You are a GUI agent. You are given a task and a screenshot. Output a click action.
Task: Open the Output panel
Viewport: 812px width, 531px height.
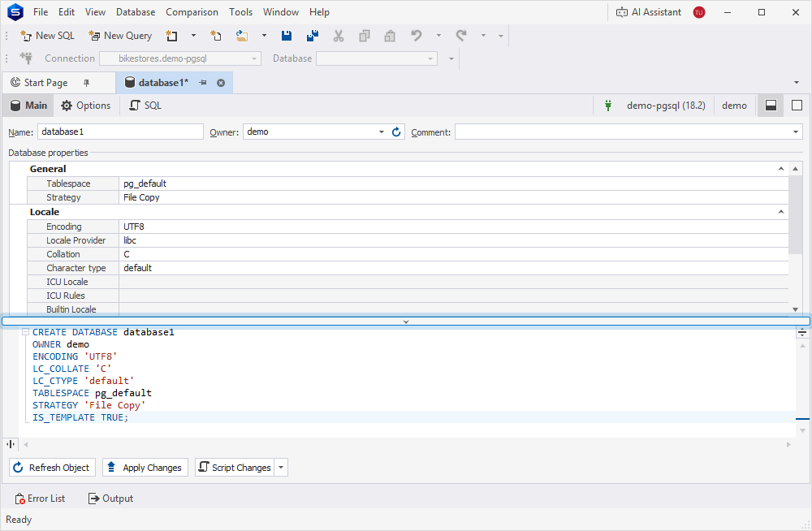point(110,499)
